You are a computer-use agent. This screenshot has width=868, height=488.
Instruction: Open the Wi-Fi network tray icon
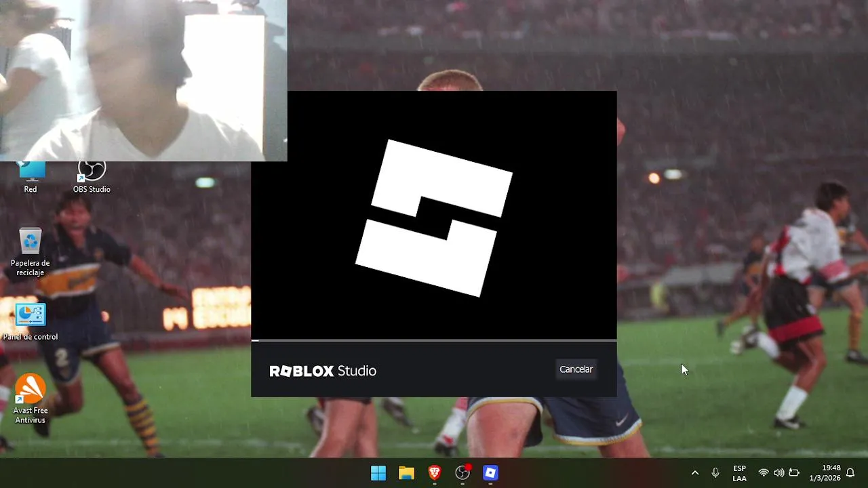764,473
